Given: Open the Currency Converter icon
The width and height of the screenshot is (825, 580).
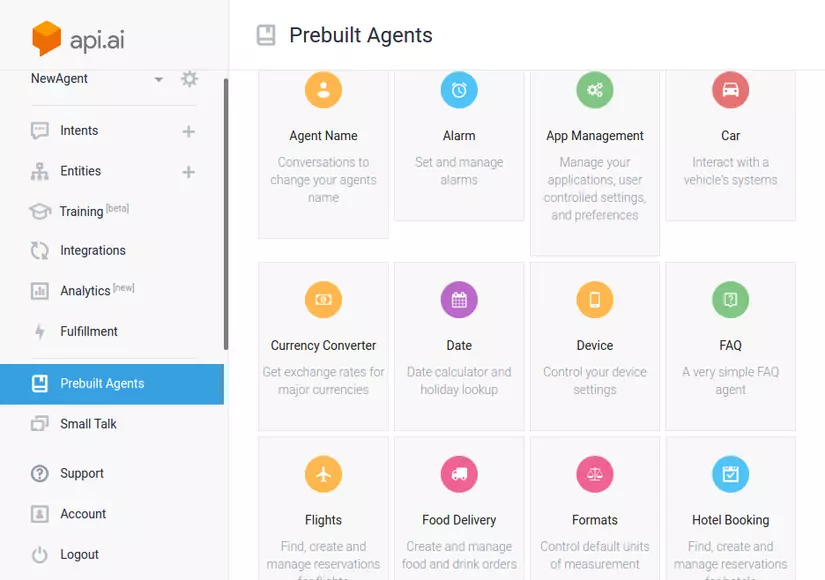Looking at the screenshot, I should [x=323, y=299].
